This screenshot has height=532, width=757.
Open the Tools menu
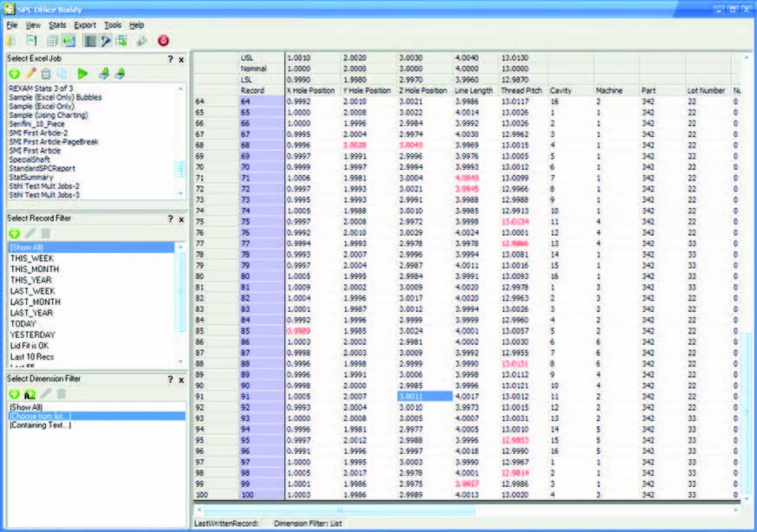(113, 25)
